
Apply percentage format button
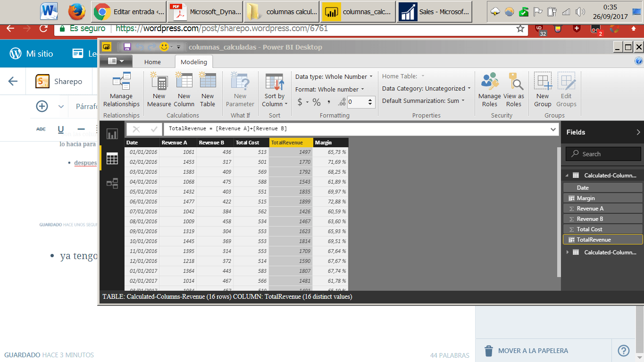click(317, 102)
